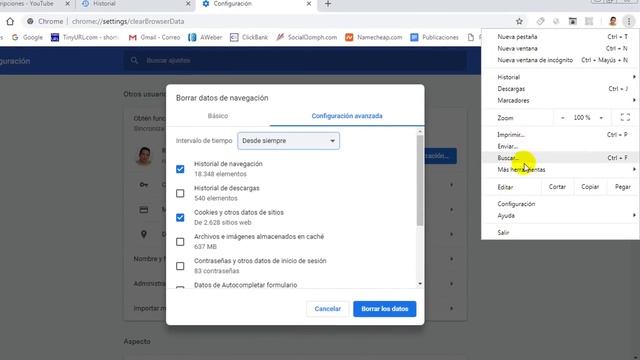Click the extension icon beside the star
Image resolution: width=640 pixels, height=360 pixels.
540,21
